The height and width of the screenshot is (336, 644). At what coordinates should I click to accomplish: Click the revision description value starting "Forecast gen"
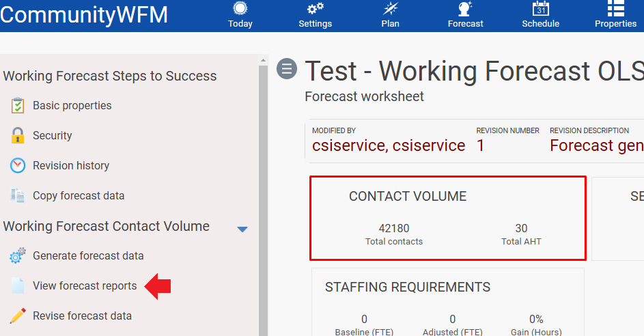pyautogui.click(x=597, y=145)
